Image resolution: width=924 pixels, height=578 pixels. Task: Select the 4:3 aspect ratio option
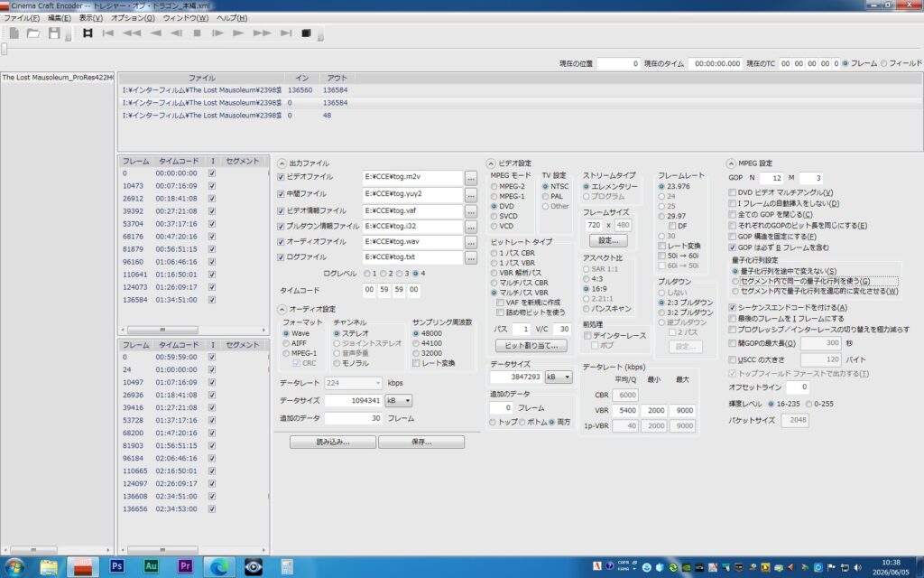(x=586, y=279)
